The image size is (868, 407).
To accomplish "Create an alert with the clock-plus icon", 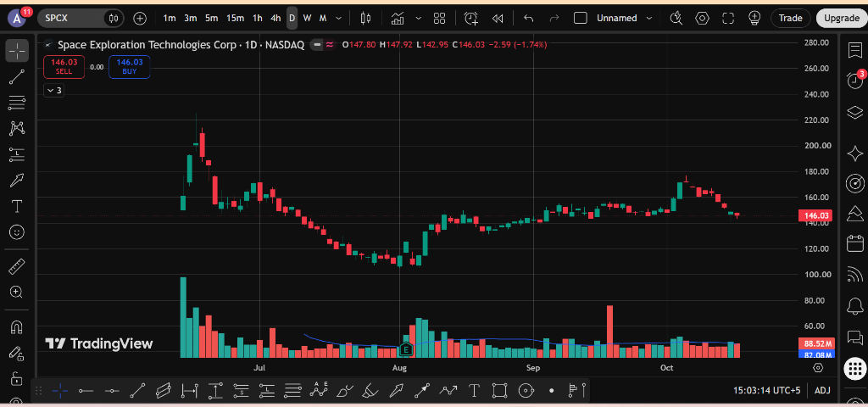I will click(x=471, y=19).
